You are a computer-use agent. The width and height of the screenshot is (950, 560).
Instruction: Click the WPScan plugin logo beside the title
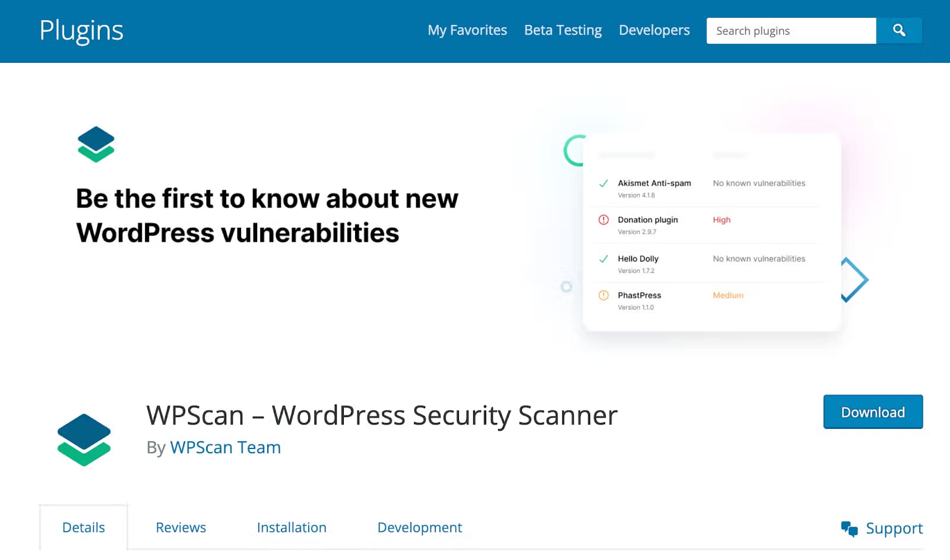coord(83,439)
